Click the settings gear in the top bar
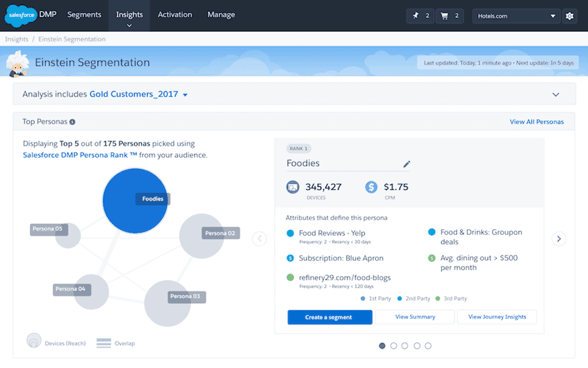 tap(569, 16)
